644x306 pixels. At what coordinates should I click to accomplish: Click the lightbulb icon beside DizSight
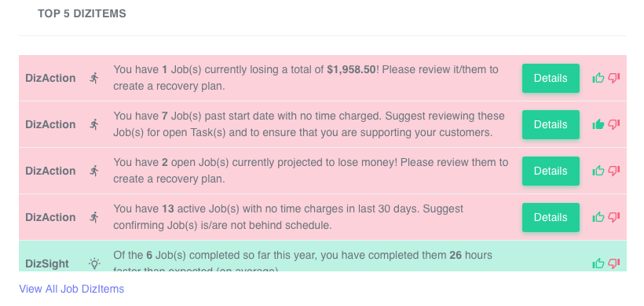[x=95, y=264]
